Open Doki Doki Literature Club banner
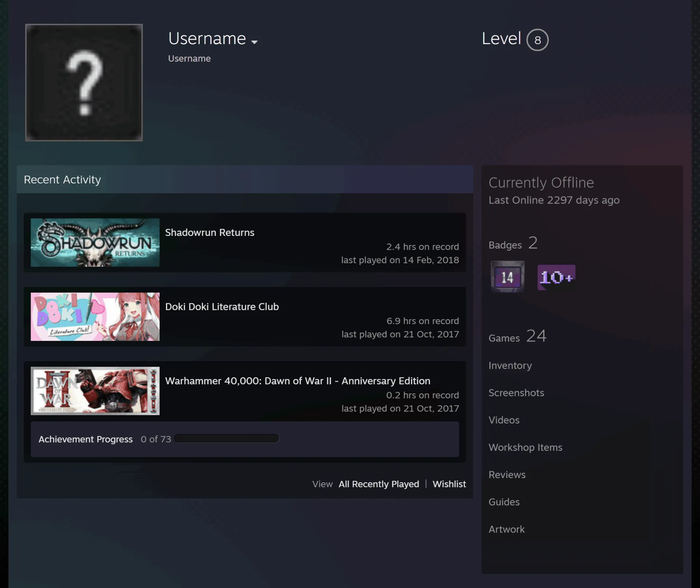This screenshot has width=700, height=588. point(95,317)
